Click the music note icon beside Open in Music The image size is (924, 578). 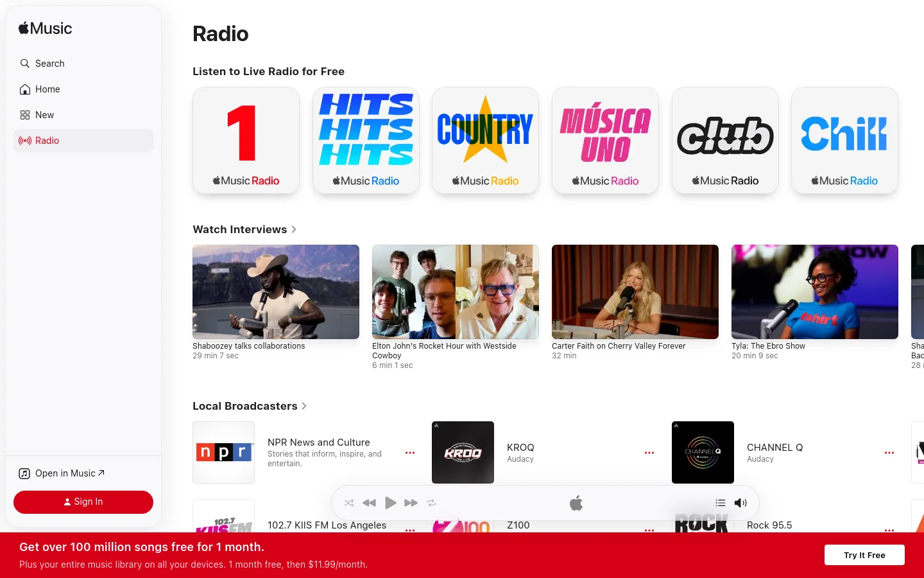pos(24,473)
